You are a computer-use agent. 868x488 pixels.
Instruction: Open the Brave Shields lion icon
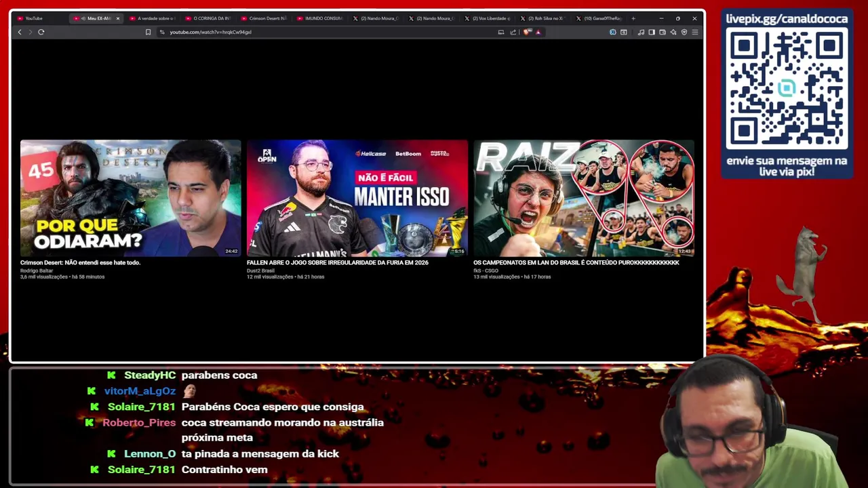(x=527, y=32)
